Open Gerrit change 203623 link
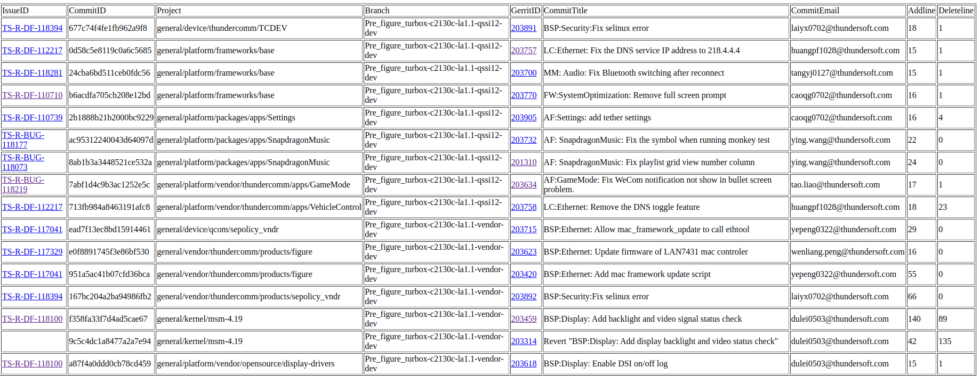Viewport: 980px width, 376px height. click(524, 252)
